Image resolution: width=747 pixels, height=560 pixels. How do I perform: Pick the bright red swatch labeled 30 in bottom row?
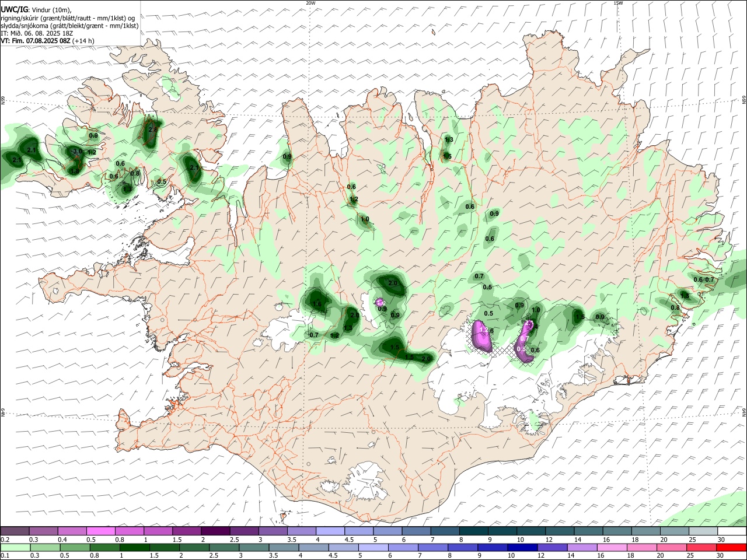coord(731,548)
